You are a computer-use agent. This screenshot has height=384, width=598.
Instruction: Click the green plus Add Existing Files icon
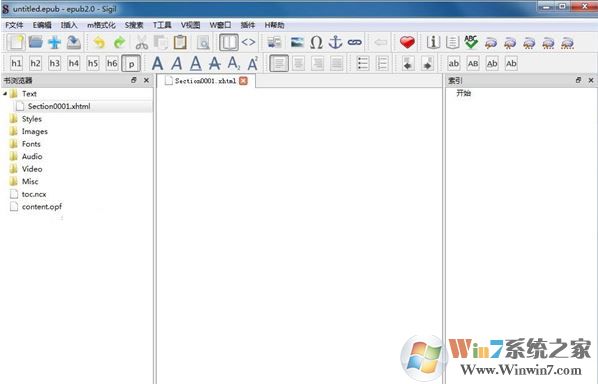coord(55,42)
